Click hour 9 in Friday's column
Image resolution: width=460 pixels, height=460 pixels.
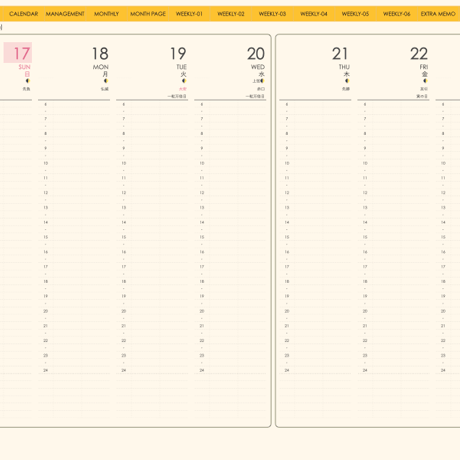[365, 148]
